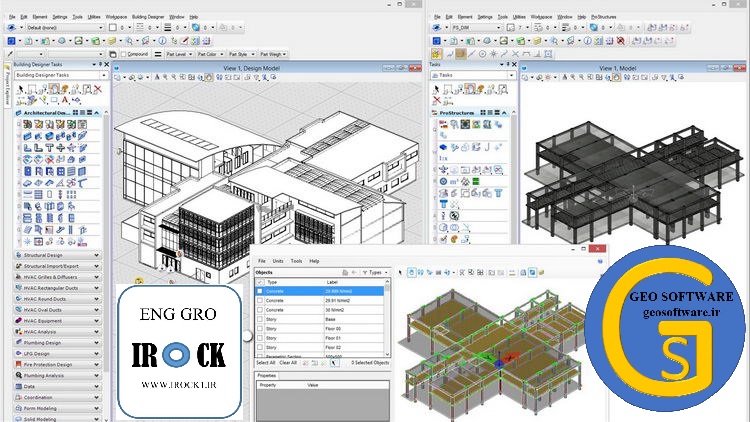Image resolution: width=750 pixels, height=422 pixels.
Task: Click the Plumbing Design task group icon
Action: click(17, 342)
